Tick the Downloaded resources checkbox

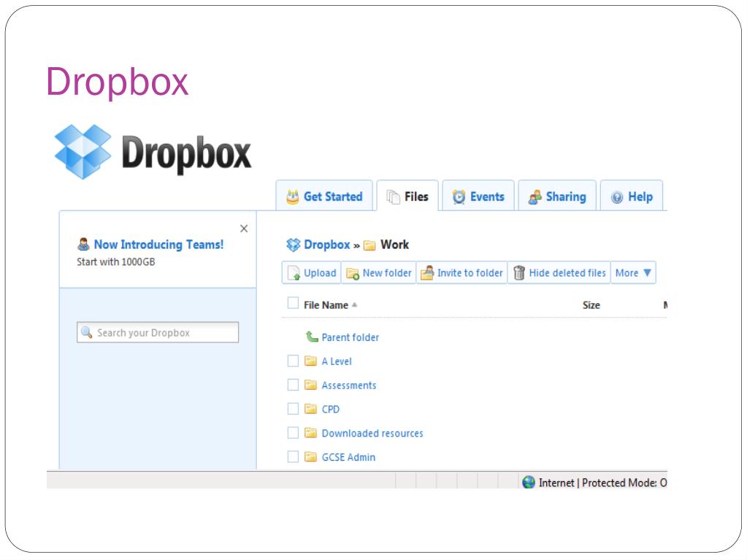(293, 432)
